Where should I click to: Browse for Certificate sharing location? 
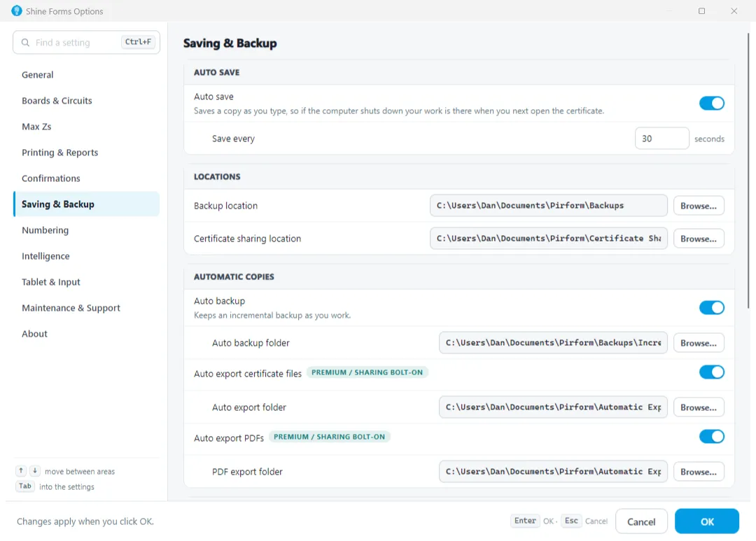(699, 239)
